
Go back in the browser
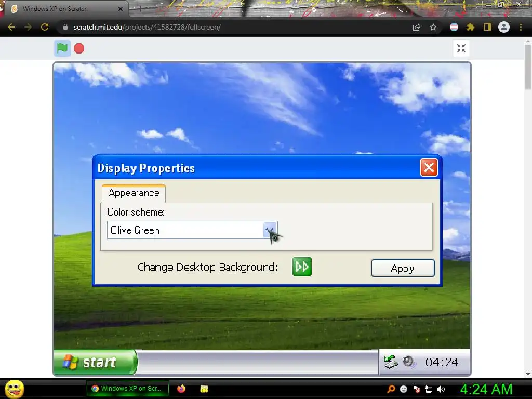coord(11,27)
